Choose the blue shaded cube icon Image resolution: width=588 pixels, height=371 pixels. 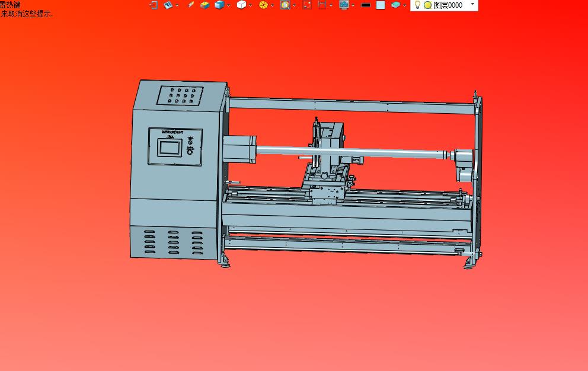coord(219,5)
